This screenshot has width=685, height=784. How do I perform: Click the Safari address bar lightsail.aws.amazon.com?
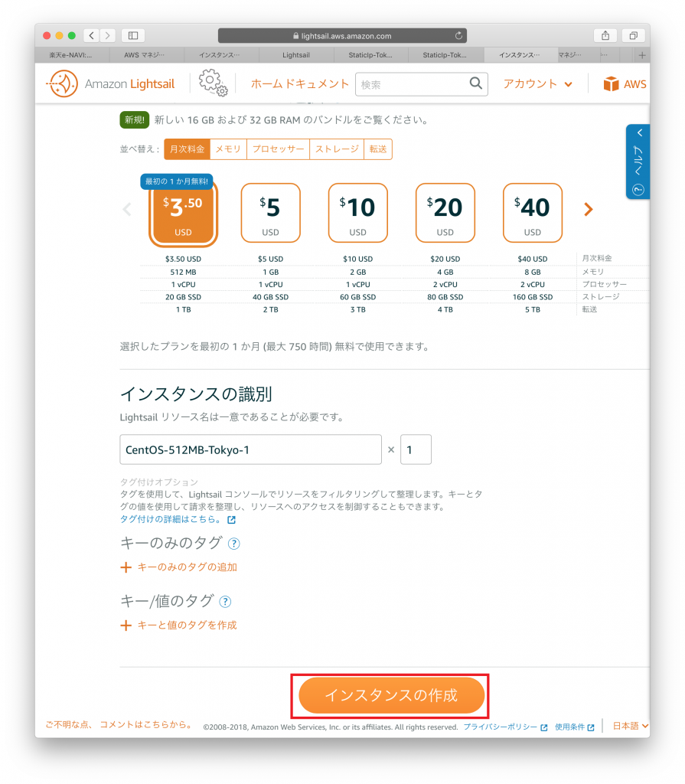(343, 35)
